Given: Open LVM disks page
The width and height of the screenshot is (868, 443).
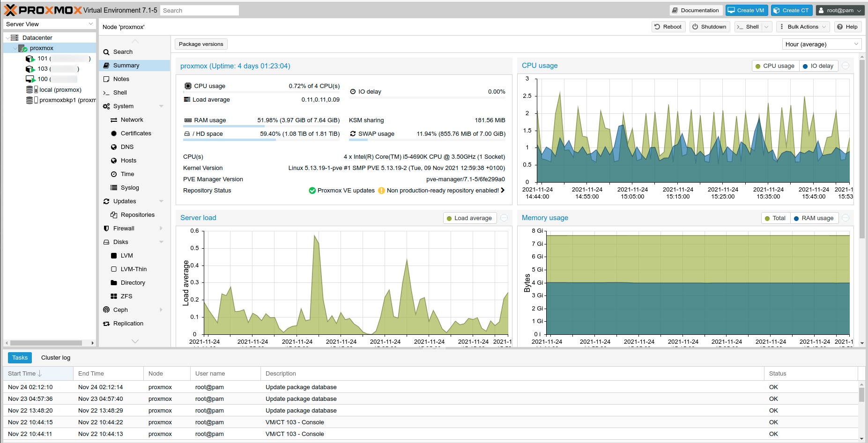Looking at the screenshot, I should tap(135, 256).
